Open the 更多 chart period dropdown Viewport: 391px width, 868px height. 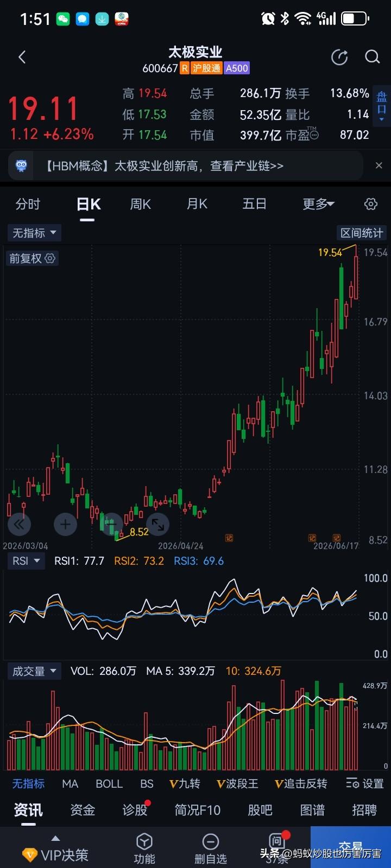click(318, 204)
